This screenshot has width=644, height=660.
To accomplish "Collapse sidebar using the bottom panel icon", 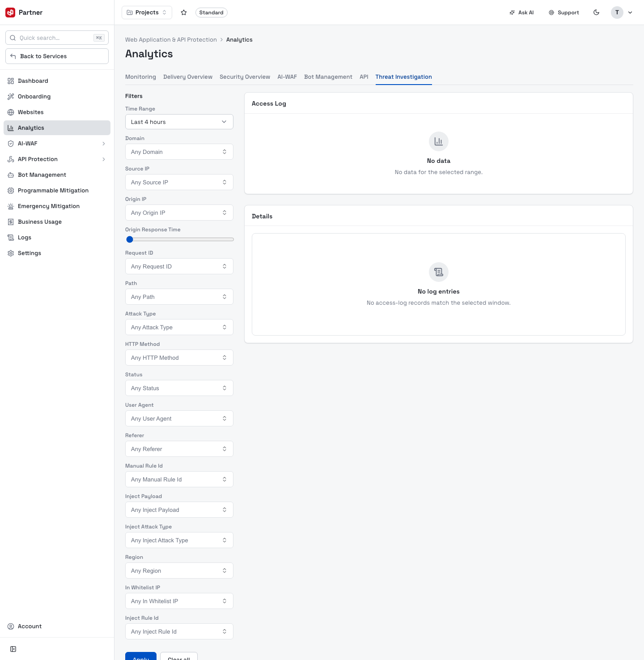I will tap(13, 649).
